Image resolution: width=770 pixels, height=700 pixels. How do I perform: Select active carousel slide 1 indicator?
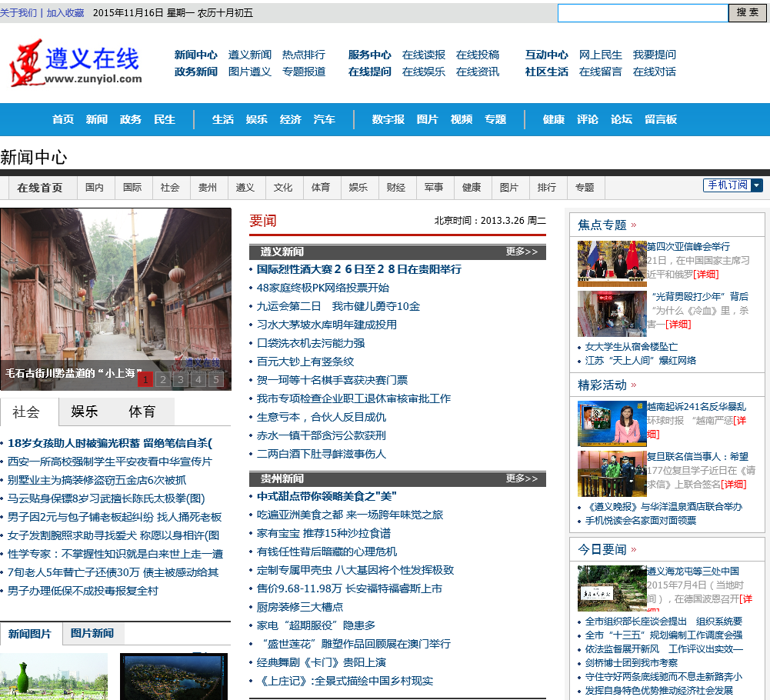click(145, 379)
